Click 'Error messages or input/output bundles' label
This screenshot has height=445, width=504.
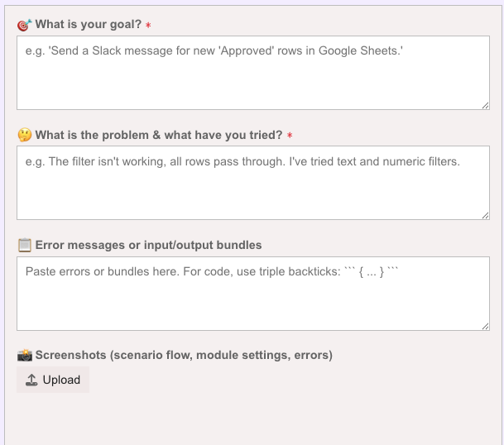point(149,245)
